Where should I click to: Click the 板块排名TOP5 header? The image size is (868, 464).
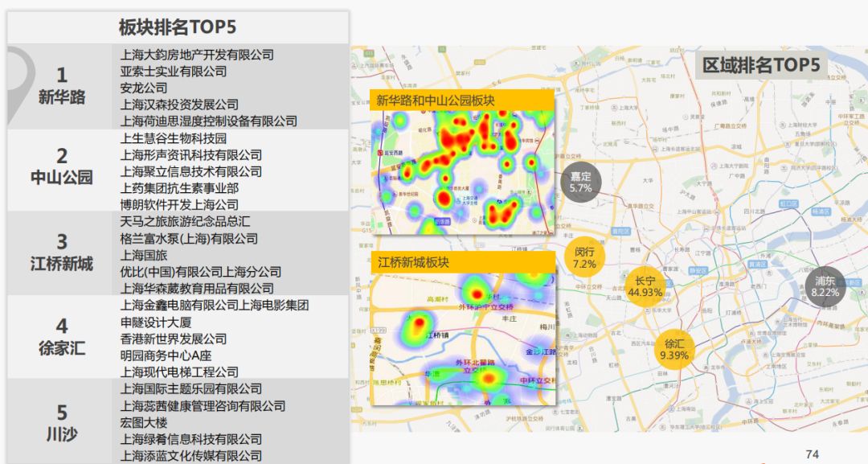[178, 27]
